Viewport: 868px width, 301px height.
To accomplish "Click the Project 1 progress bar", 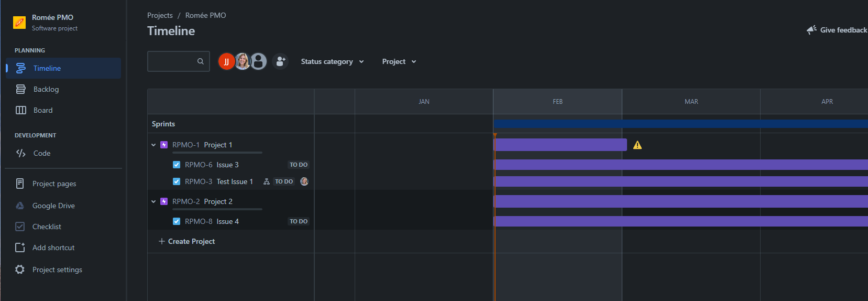I will (217, 153).
